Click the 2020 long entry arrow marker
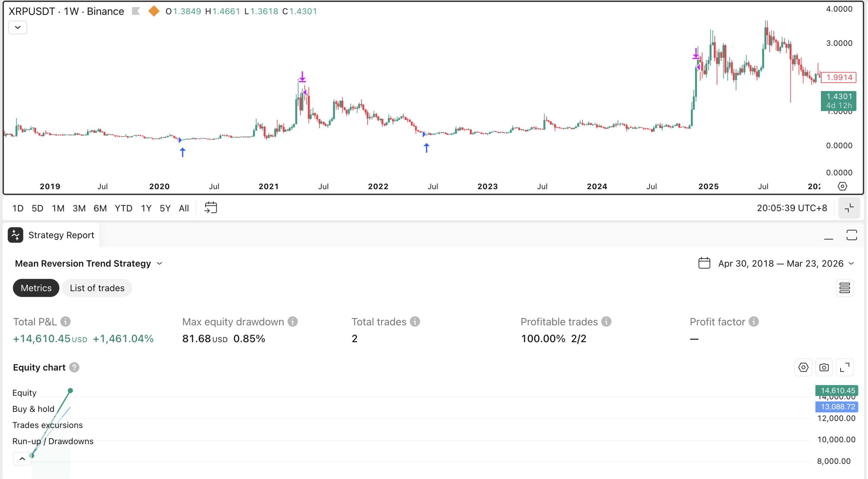Image resolution: width=868 pixels, height=479 pixels. (x=182, y=152)
